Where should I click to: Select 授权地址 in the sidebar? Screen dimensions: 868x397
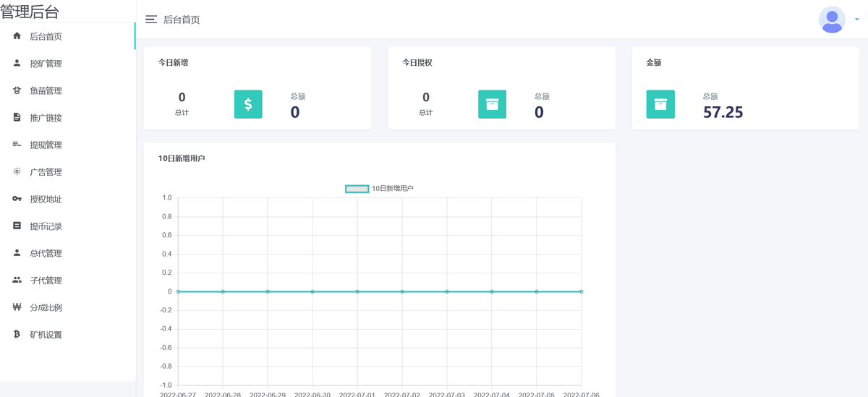coord(67,199)
